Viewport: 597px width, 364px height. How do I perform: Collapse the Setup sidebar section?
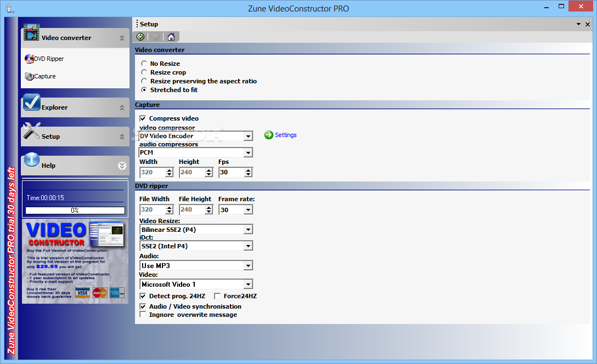coord(122,136)
